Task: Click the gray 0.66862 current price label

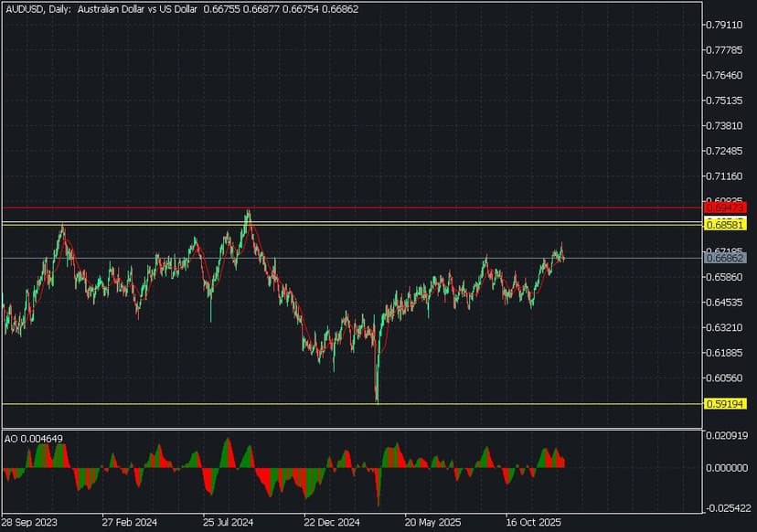Action: coord(726,259)
